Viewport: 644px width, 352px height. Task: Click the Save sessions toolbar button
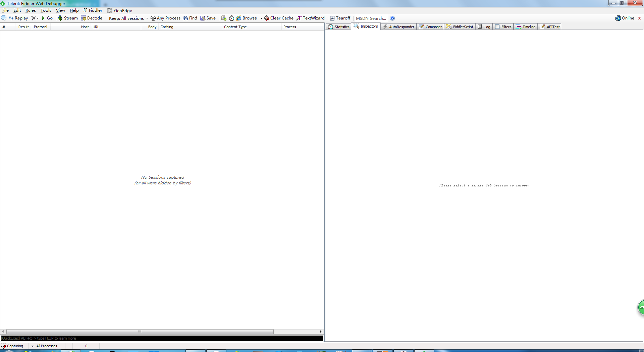pyautogui.click(x=208, y=18)
